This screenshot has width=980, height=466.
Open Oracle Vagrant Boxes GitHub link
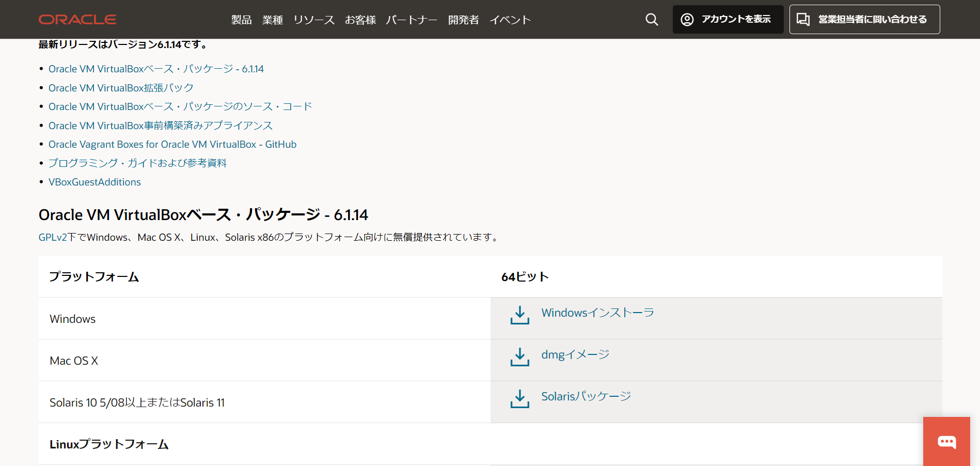coord(172,144)
